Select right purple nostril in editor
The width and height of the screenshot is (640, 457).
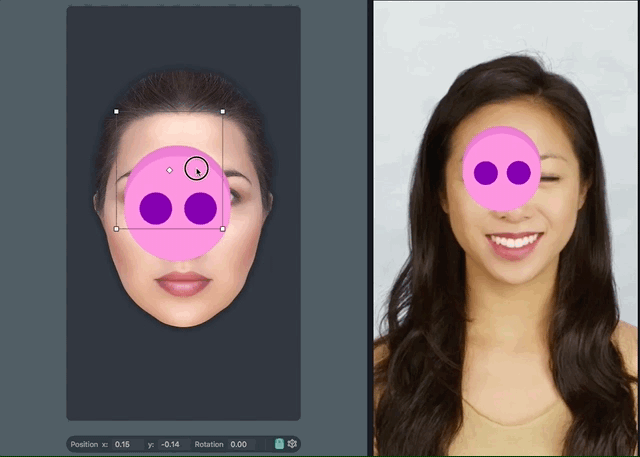pos(200,208)
